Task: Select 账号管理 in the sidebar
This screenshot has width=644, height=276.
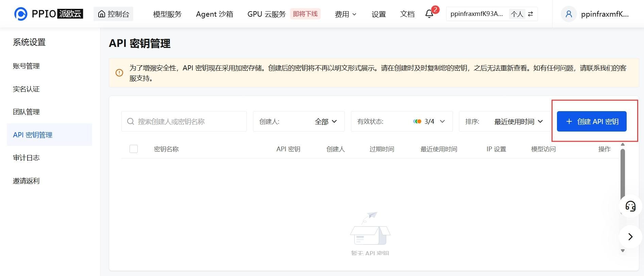Action: (x=26, y=66)
